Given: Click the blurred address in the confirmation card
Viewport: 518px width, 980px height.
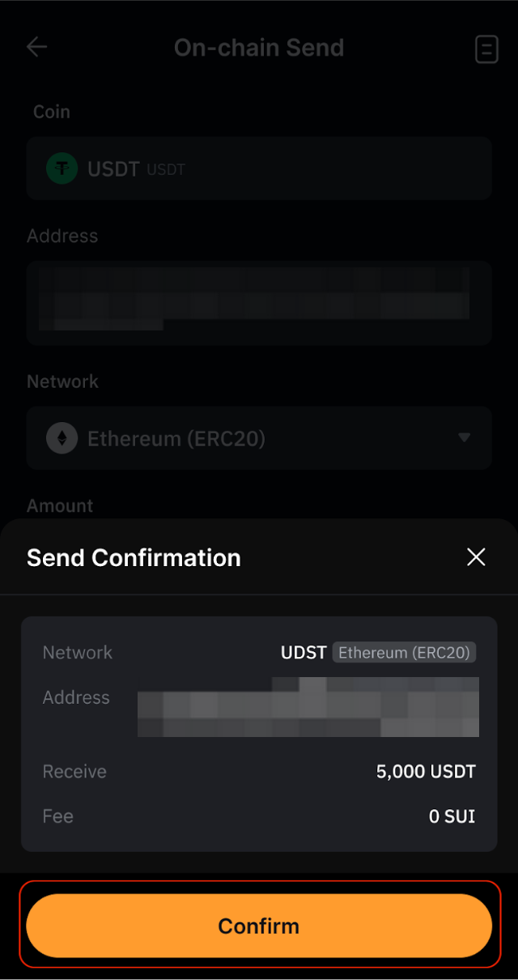Looking at the screenshot, I should coord(308,707).
